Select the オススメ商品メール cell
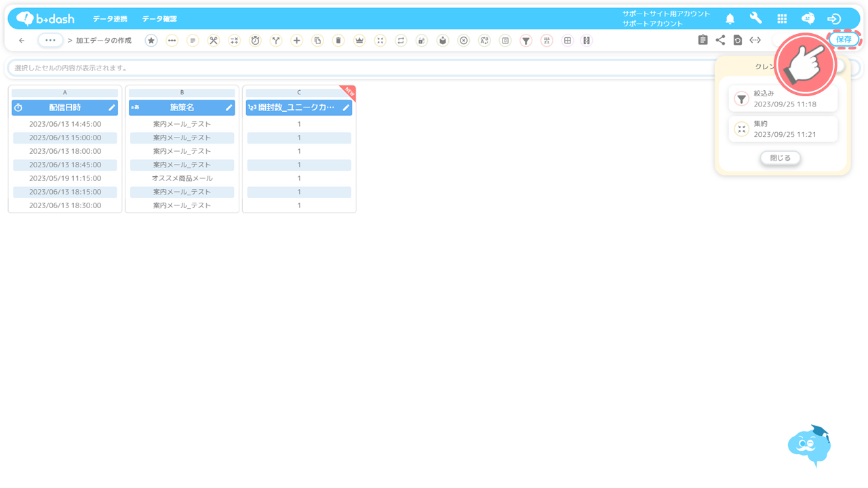The height and width of the screenshot is (488, 868). [182, 178]
